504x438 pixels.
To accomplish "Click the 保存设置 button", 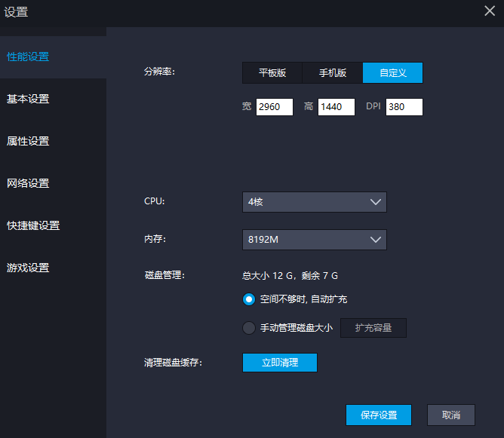I will 378,415.
